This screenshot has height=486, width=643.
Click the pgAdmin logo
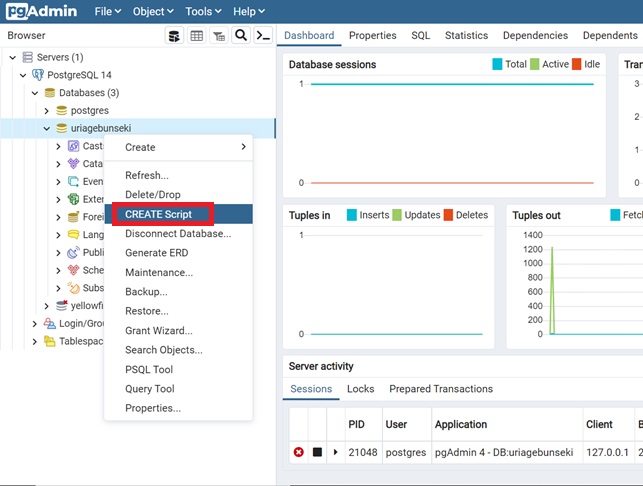(41, 11)
